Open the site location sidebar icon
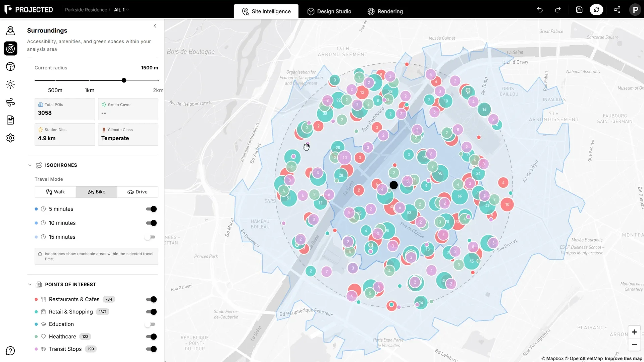Viewport: 644px width, 362px height. 10,31
